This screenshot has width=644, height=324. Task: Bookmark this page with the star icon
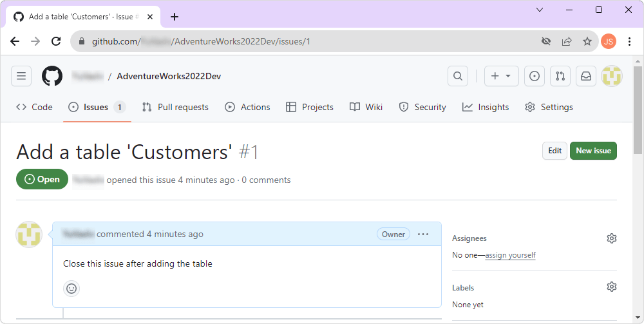tap(587, 41)
